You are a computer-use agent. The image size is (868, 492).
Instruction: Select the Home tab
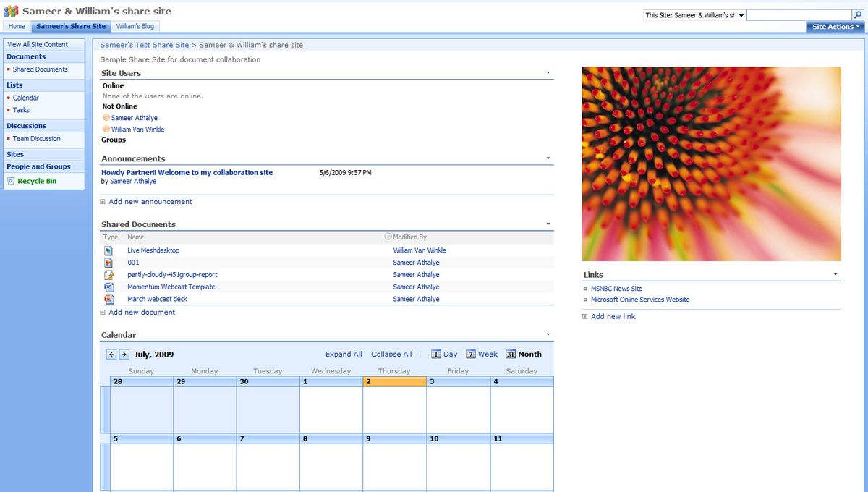pyautogui.click(x=16, y=25)
